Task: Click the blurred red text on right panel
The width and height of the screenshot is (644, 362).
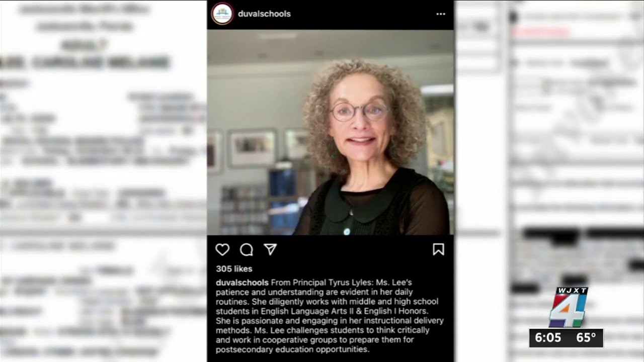Action: 541,32
